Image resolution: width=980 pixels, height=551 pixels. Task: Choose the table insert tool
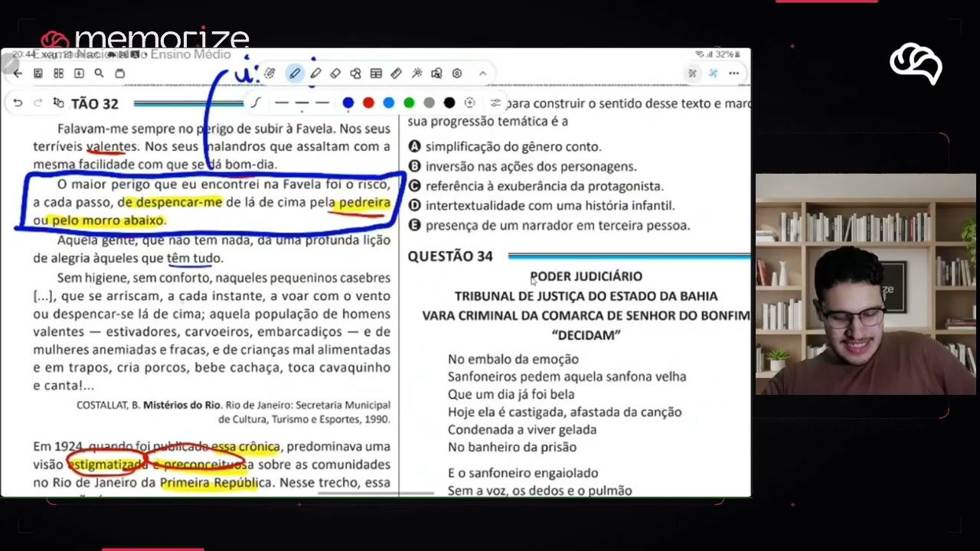pyautogui.click(x=376, y=73)
